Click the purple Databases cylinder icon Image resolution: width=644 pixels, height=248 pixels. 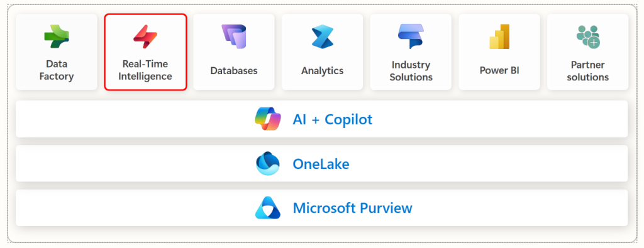234,36
